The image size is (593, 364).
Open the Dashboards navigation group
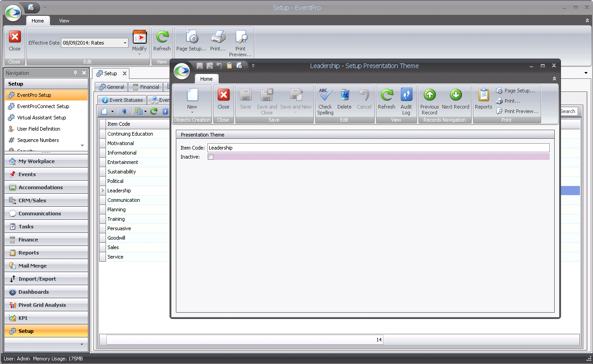click(46, 292)
